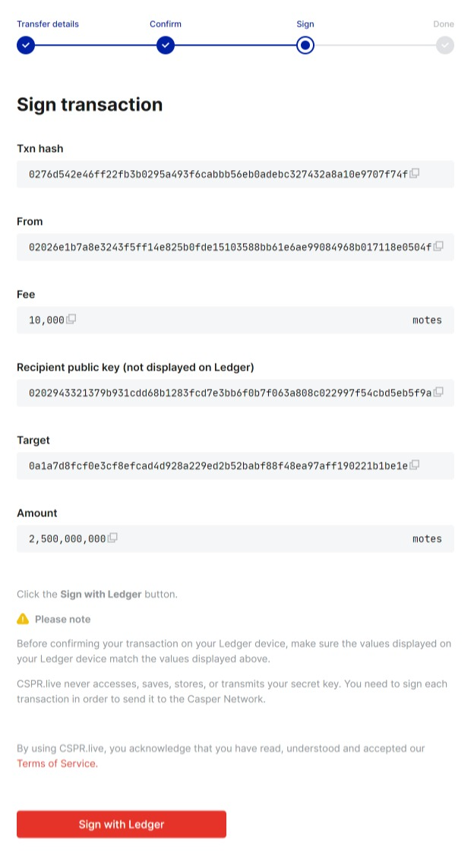474x868 pixels.
Task: Go back to Transfer details label
Action: click(47, 24)
